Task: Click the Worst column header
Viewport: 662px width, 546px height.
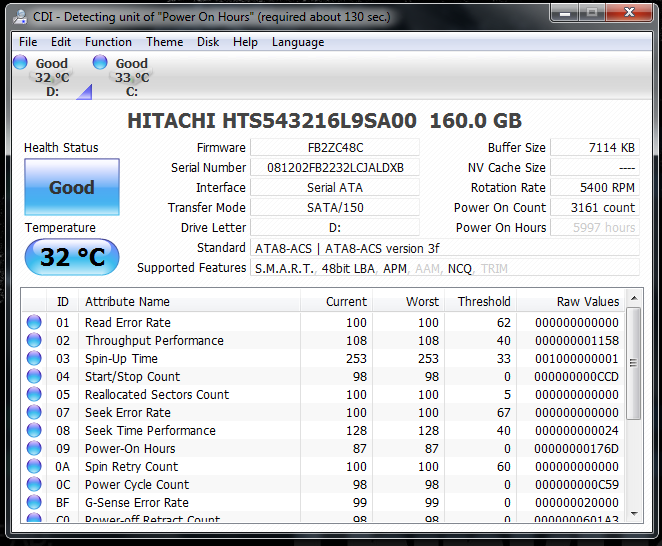Action: (x=408, y=302)
